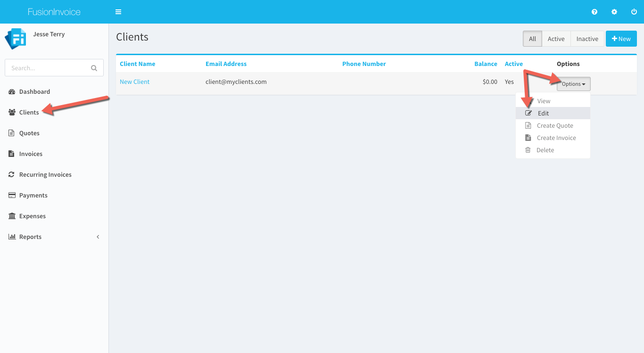Open the New Client name link
Screen dimensions: 644x353
click(134, 82)
